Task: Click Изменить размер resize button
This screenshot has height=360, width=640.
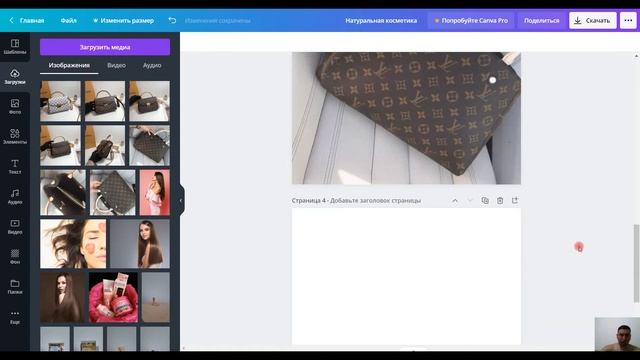Action: click(x=123, y=20)
